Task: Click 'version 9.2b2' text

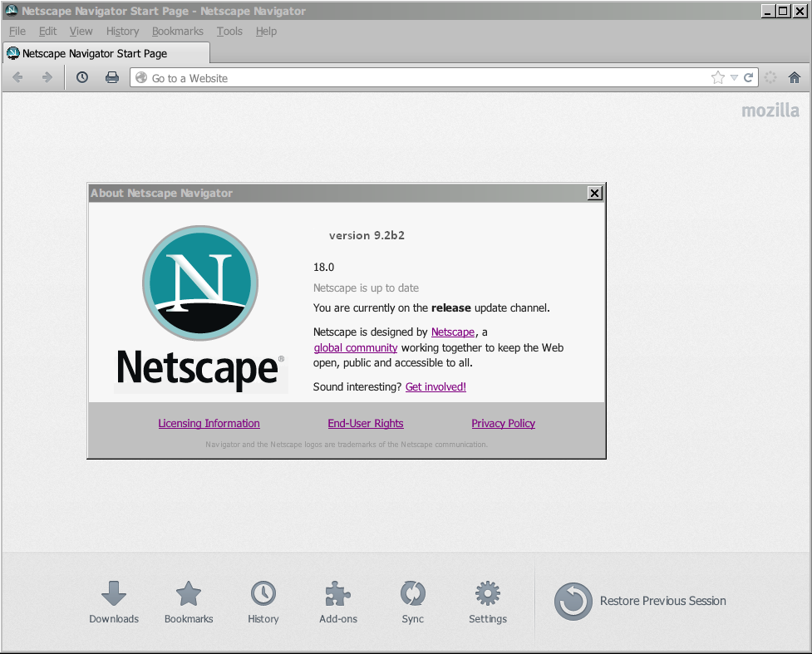Action: (367, 236)
